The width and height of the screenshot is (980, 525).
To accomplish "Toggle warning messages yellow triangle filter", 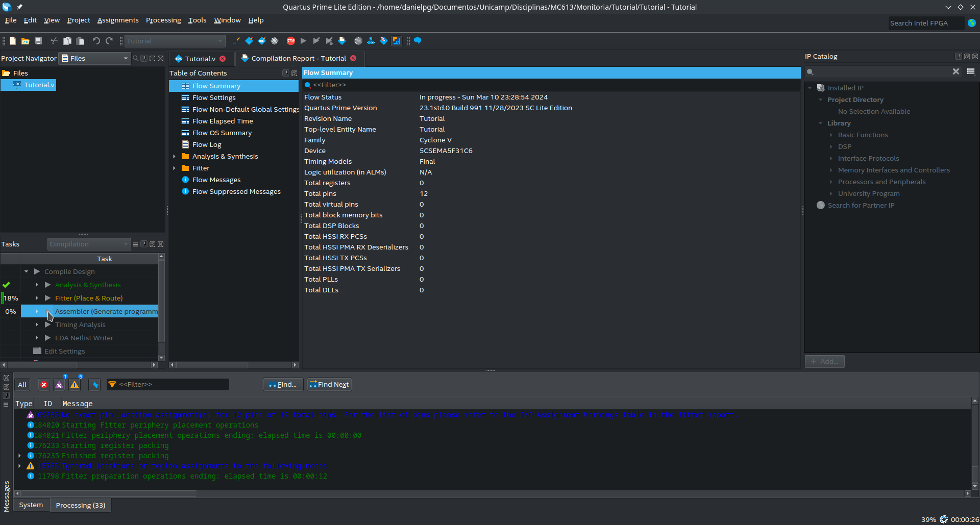I will point(75,385).
